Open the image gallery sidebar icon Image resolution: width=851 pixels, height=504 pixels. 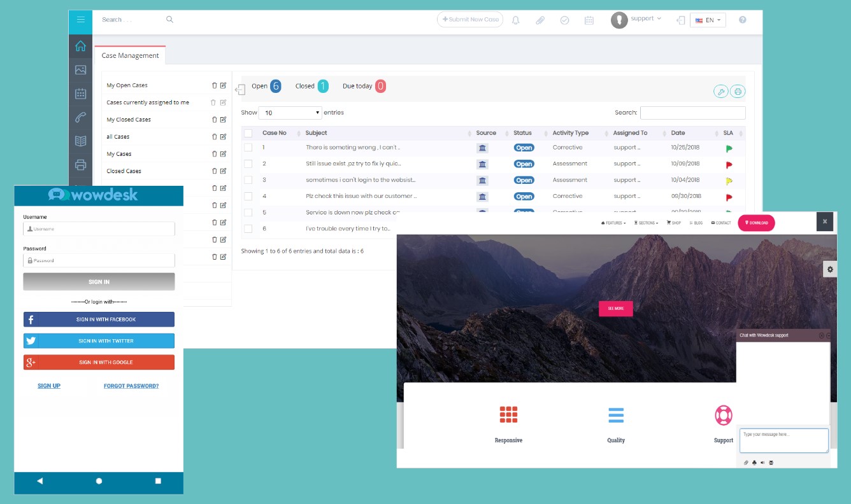pos(80,70)
